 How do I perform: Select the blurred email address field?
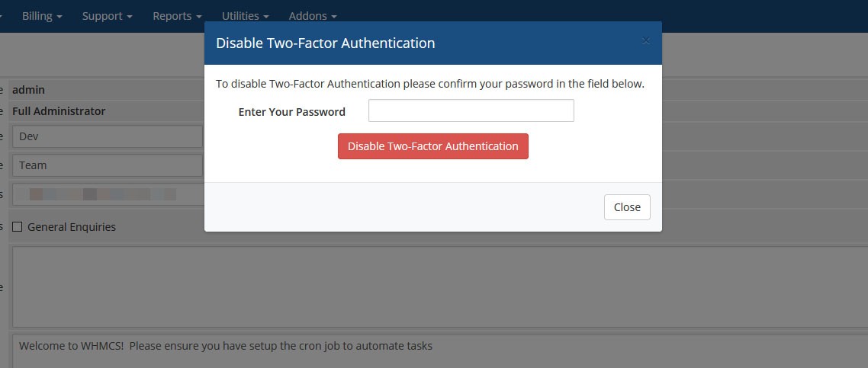[x=108, y=194]
